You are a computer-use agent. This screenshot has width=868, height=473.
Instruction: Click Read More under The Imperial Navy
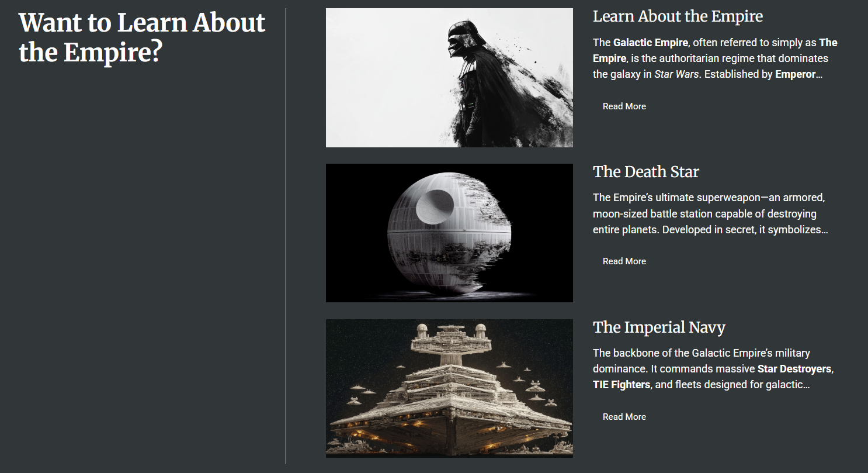(x=624, y=417)
